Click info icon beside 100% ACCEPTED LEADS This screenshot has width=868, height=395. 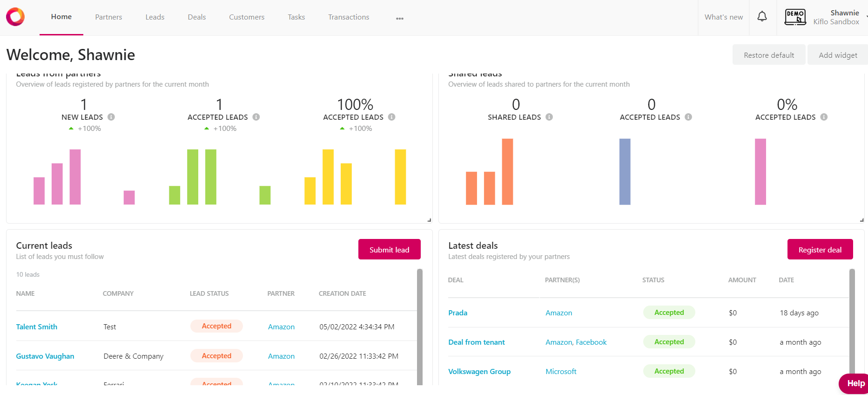[x=392, y=117]
